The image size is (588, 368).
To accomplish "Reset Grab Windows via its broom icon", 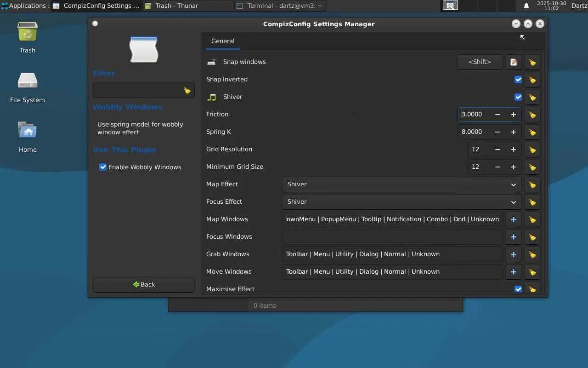I will pos(532,254).
